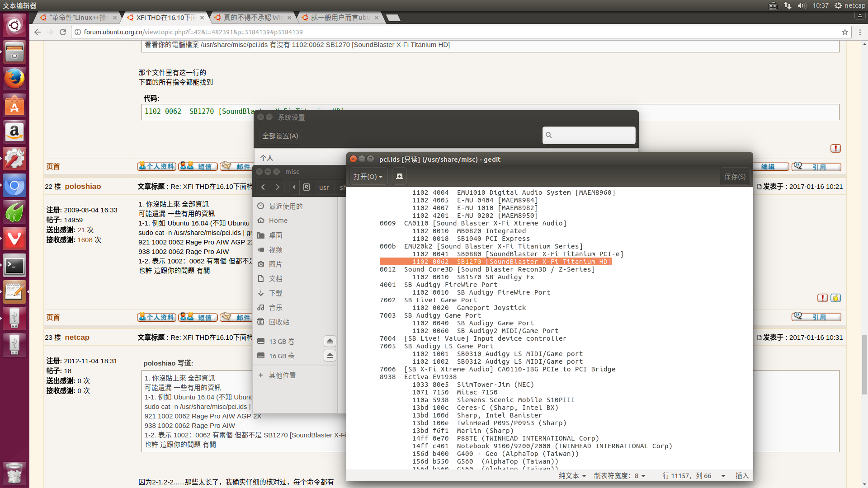This screenshot has width=868, height=488.
Task: Click gedit new document icon button
Action: tap(400, 177)
